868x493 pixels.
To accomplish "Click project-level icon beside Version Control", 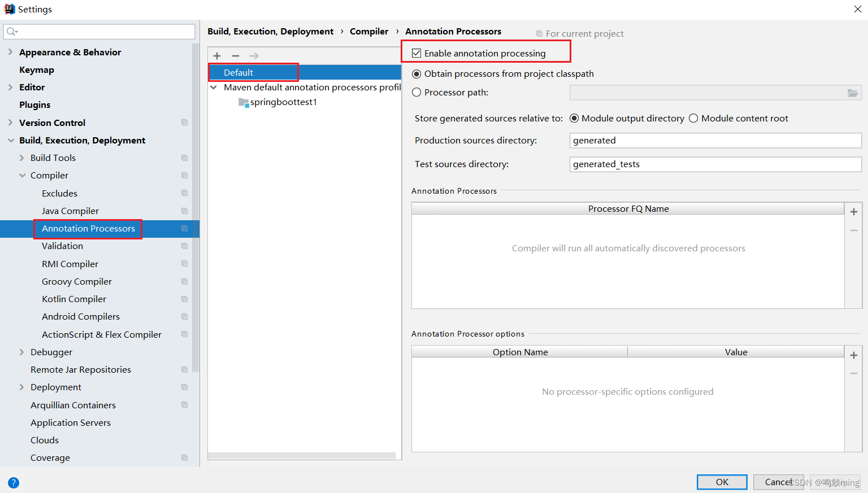I will [x=184, y=123].
